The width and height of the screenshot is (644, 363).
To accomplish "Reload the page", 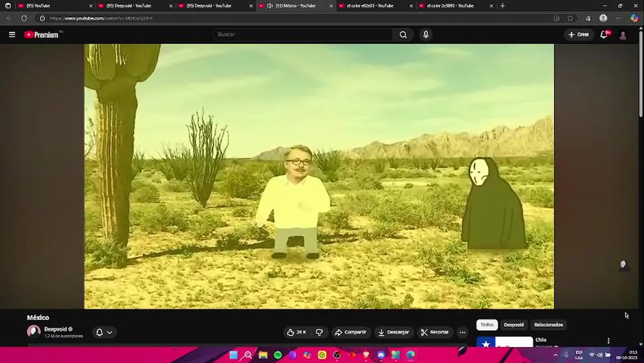I will click(24, 18).
